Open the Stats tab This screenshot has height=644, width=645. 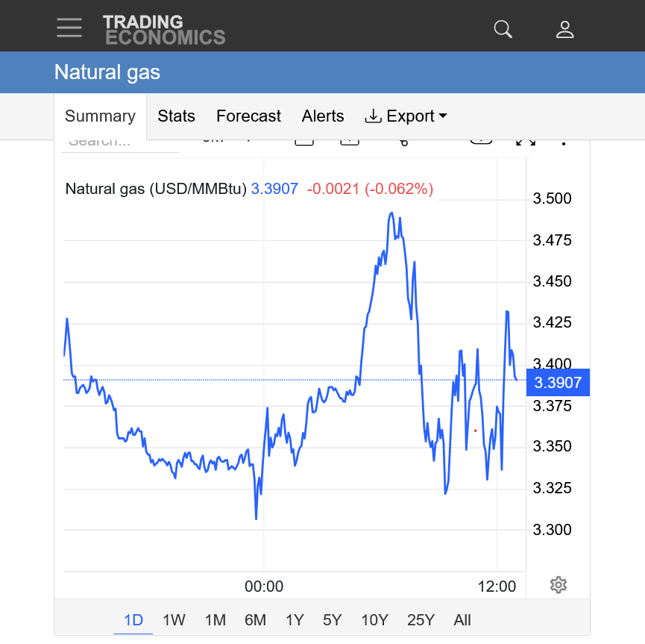click(176, 116)
